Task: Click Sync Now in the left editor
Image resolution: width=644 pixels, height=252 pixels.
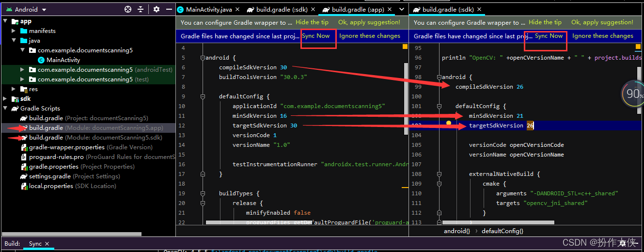Action: [316, 36]
